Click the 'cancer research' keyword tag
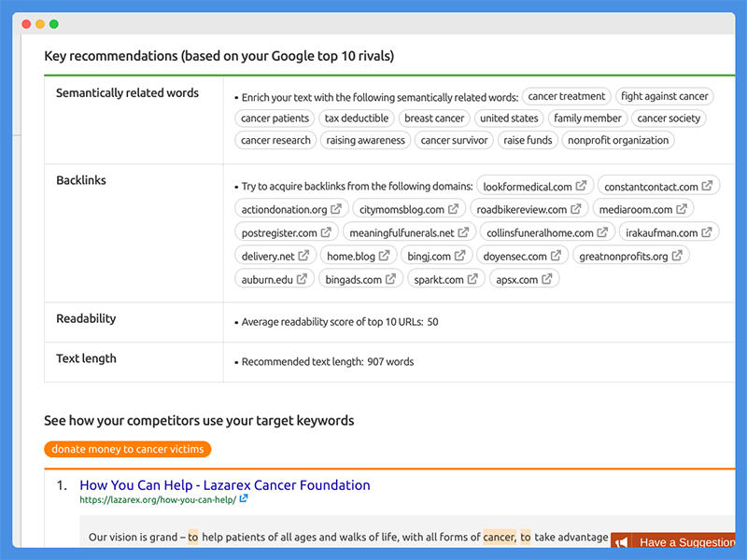747x560 pixels. [x=275, y=140]
